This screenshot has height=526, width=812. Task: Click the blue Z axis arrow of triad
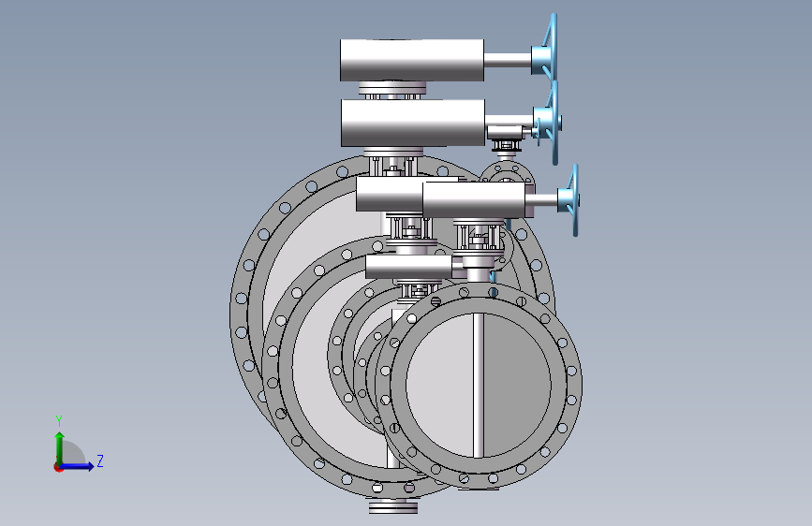(77, 466)
